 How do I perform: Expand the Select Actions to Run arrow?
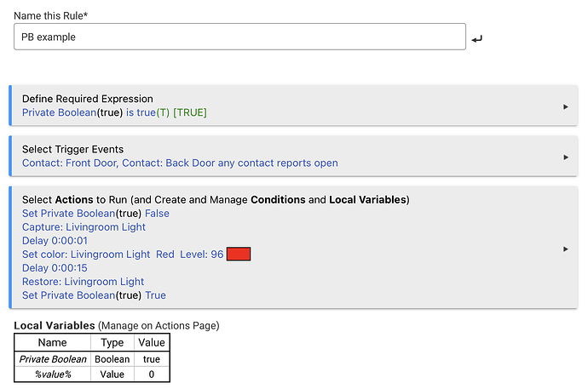click(566, 249)
